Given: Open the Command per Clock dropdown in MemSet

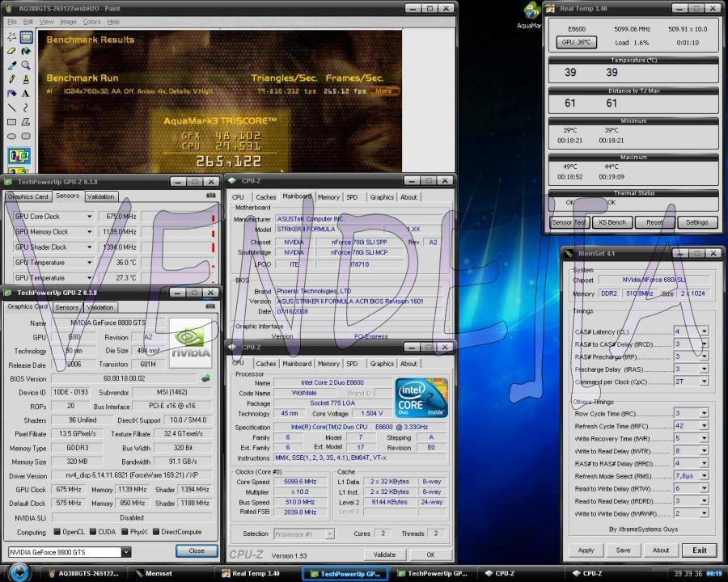Looking at the screenshot, I should click(x=705, y=382).
